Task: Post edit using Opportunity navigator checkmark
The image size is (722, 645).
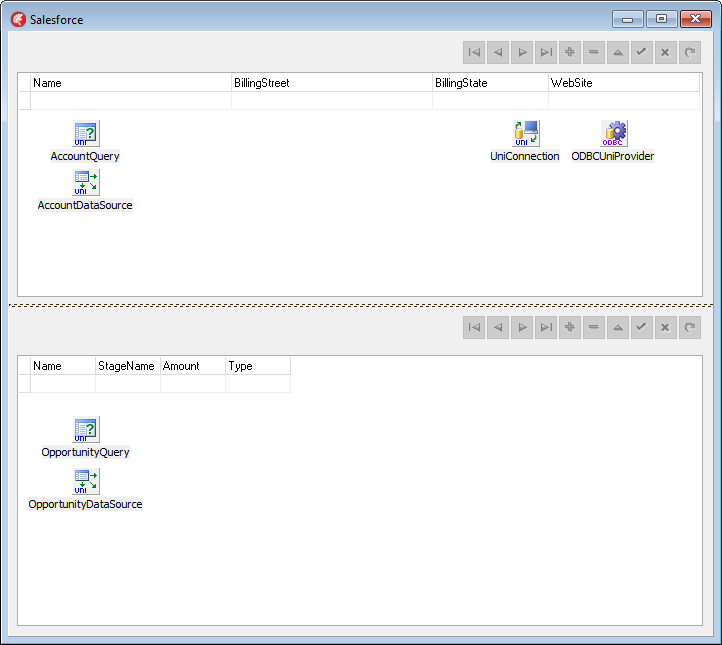Action: (642, 327)
